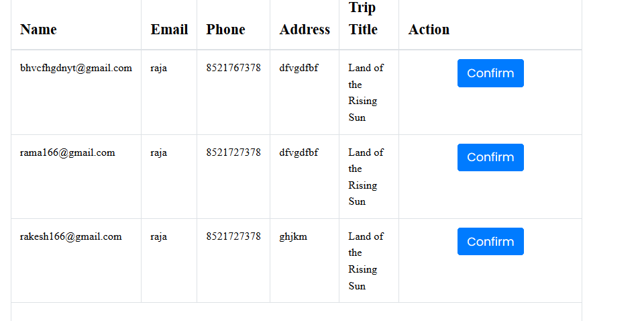Click the Action column header
Image resolution: width=644 pixels, height=321 pixels.
(x=429, y=30)
